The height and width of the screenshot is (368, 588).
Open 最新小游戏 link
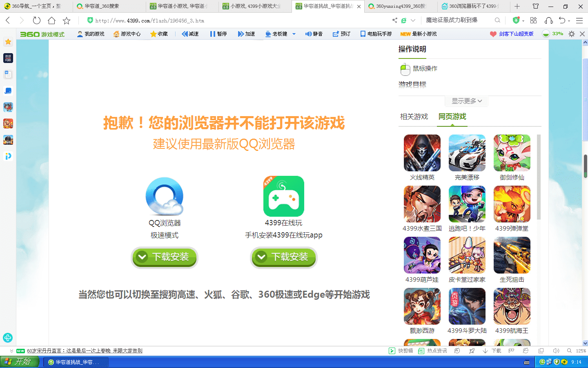click(419, 34)
